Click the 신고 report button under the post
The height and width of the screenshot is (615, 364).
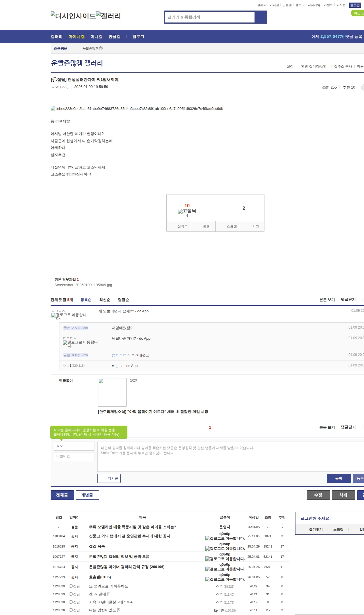click(252, 227)
